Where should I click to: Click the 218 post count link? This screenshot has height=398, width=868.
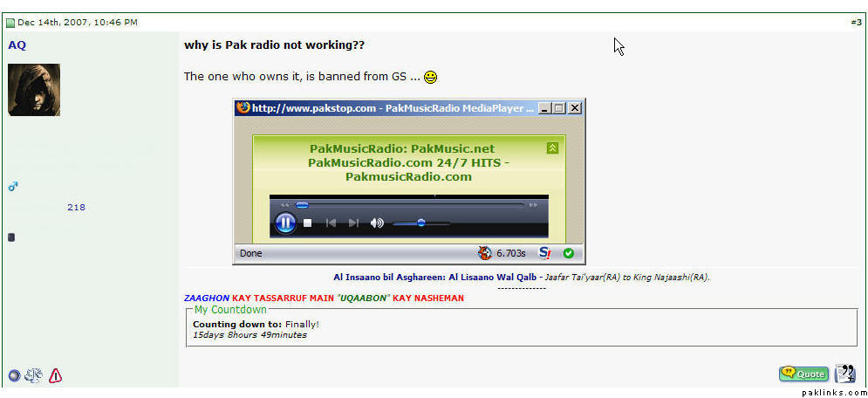tap(76, 208)
